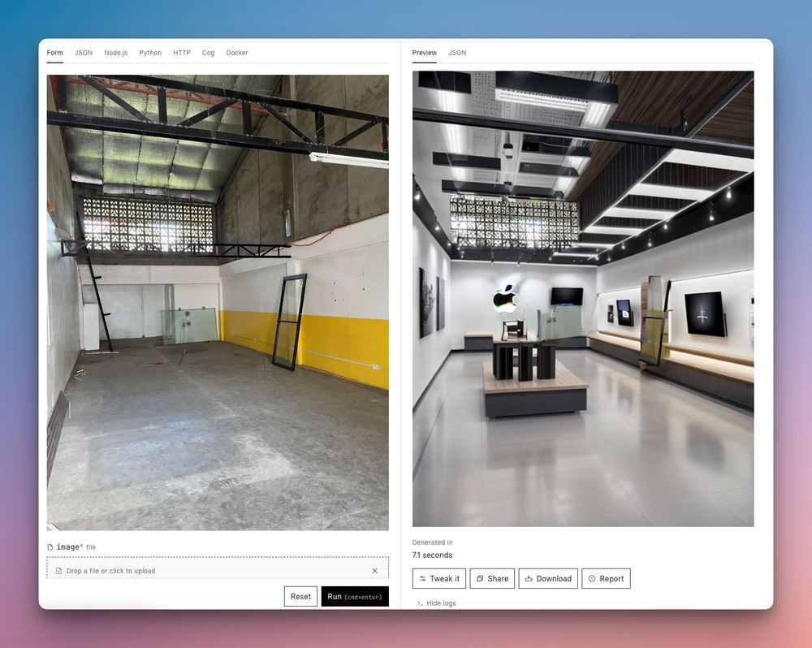
Task: Open the Docker tab
Action: point(237,53)
